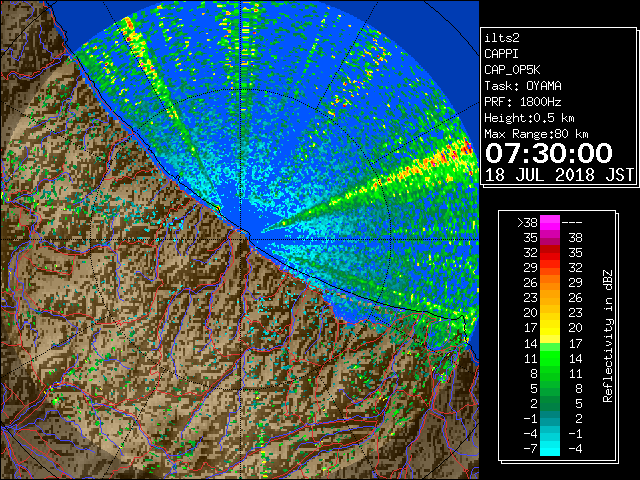Screen dimensions: 640x480
Task: Select the 'Task: OYAMA' line
Action: pos(523,86)
